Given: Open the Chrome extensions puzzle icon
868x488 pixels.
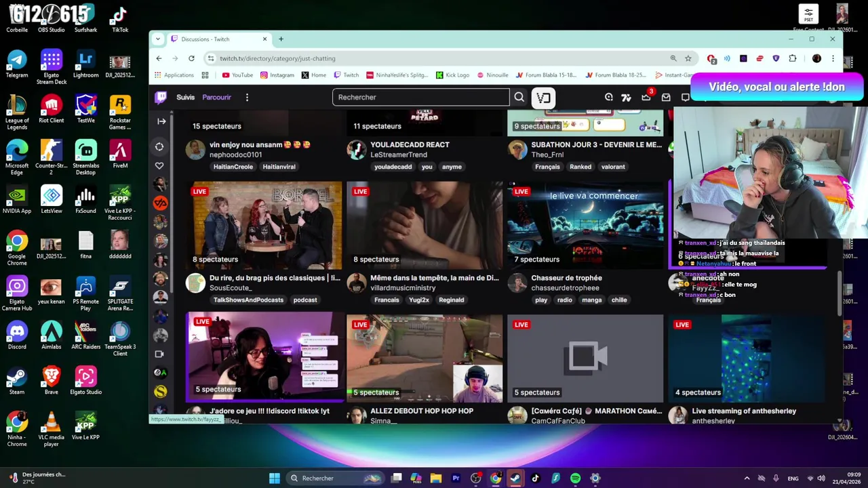Looking at the screenshot, I should click(793, 58).
